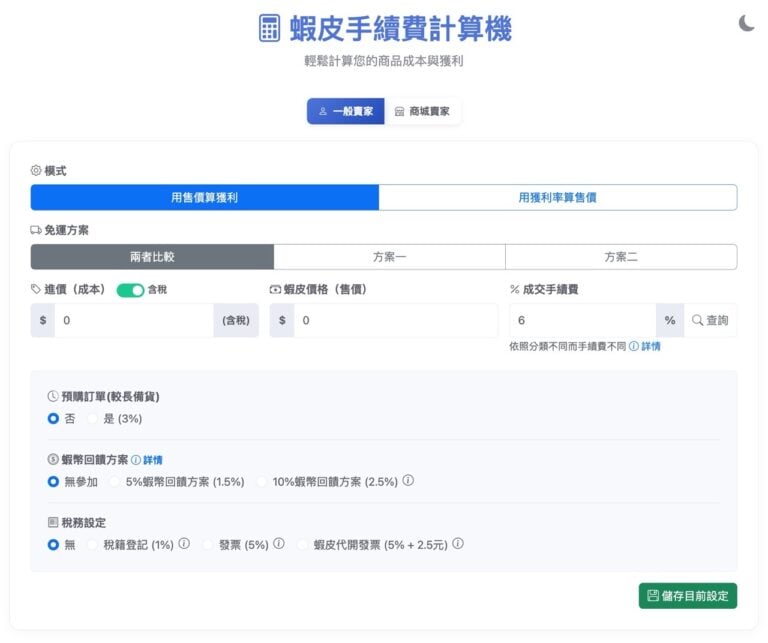768x643 pixels.
Task: Toggle dark mode moon icon
Action: coord(746,24)
